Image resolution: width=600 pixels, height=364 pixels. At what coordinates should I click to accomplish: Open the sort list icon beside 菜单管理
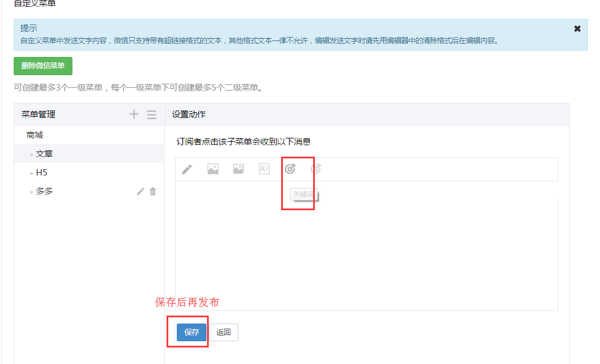coord(152,114)
